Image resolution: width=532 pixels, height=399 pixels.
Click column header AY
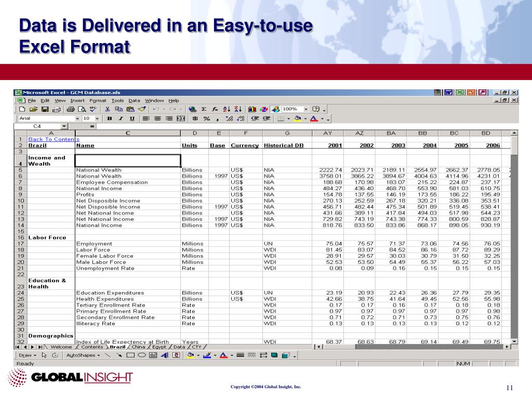pos(328,133)
